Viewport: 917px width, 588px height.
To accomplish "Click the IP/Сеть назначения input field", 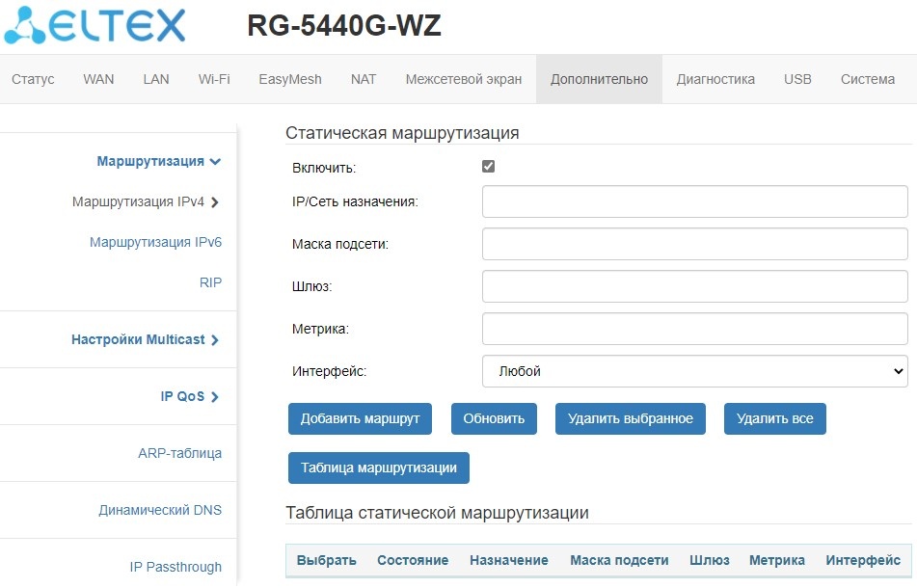I will tap(694, 202).
